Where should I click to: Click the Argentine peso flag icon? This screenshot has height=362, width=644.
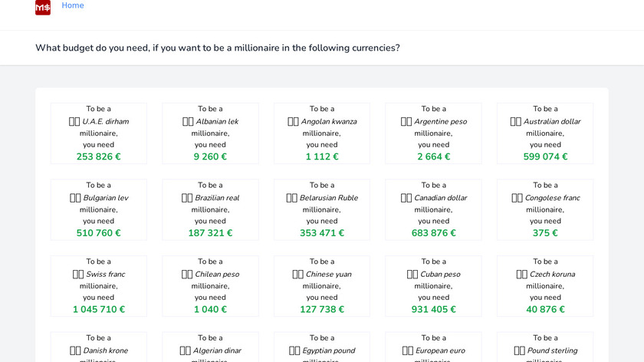(406, 121)
